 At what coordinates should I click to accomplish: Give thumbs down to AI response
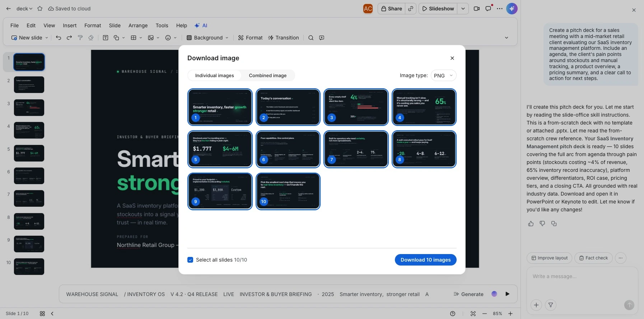click(x=542, y=224)
